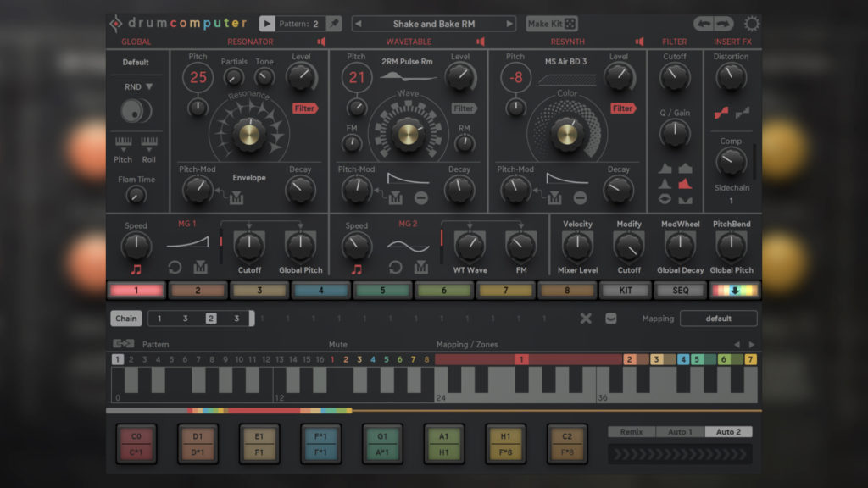The height and width of the screenshot is (488, 868).
Task: Mute the Wavetable engine via its speaker icon
Action: tap(481, 42)
